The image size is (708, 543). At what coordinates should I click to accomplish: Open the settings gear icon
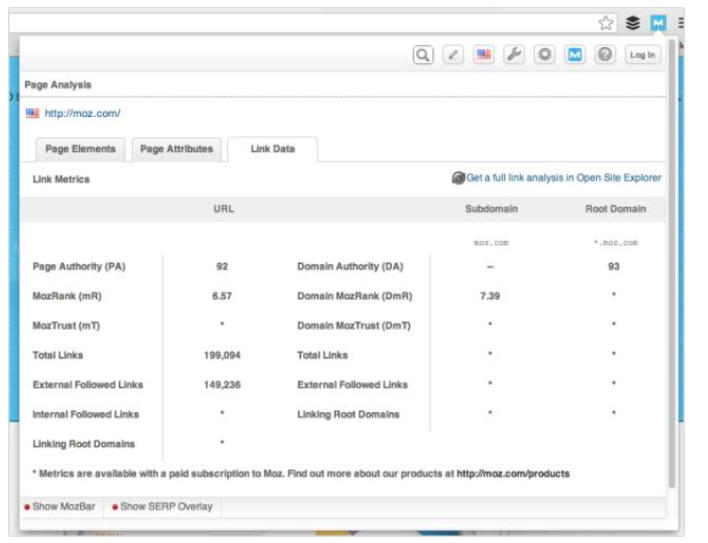pyautogui.click(x=544, y=55)
